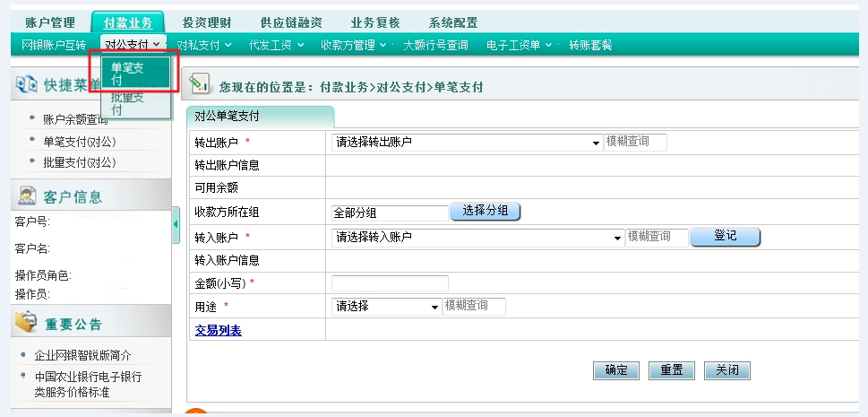Screen dimensions: 868x417
Task: Open the 转出账户 dropdown
Action: coord(467,143)
